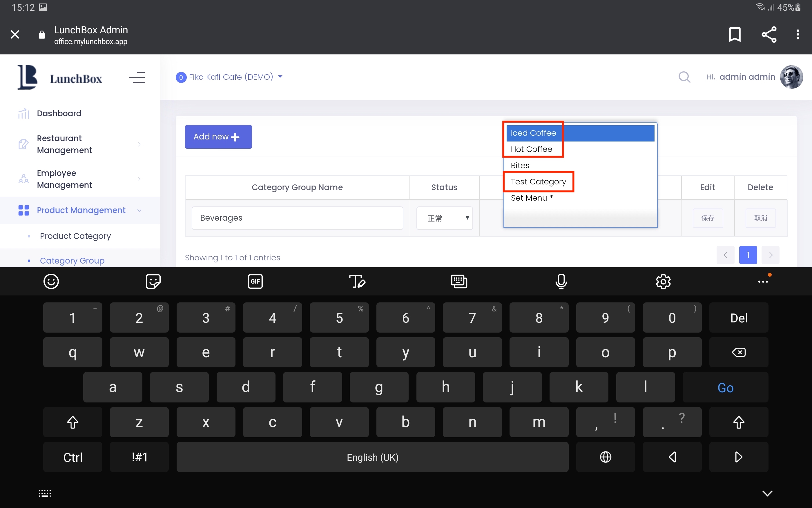Open the admin profile avatar
This screenshot has height=508, width=812.
click(x=791, y=77)
